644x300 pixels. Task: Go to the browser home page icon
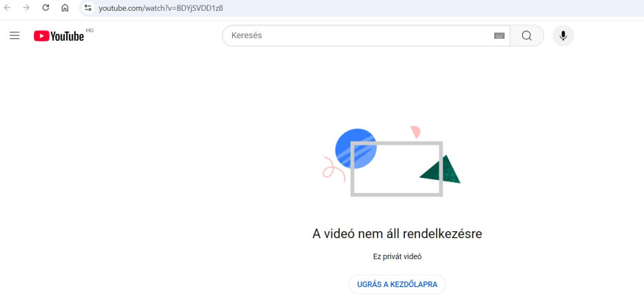point(65,7)
